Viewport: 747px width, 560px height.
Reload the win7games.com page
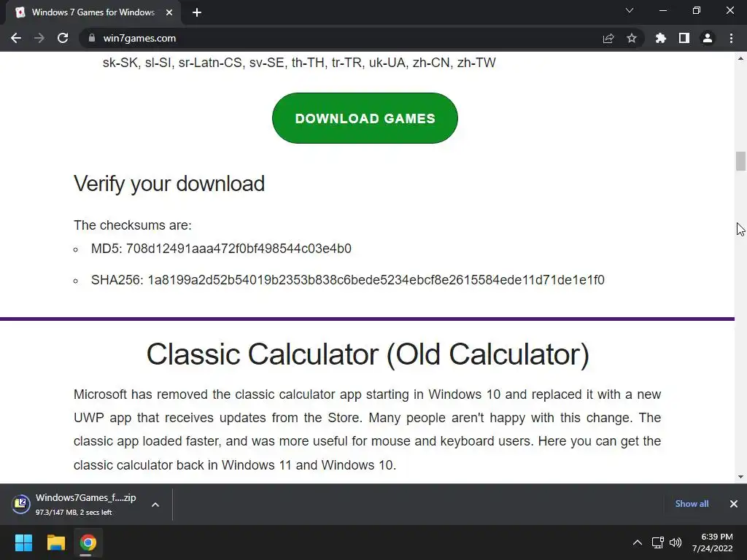pos(63,38)
